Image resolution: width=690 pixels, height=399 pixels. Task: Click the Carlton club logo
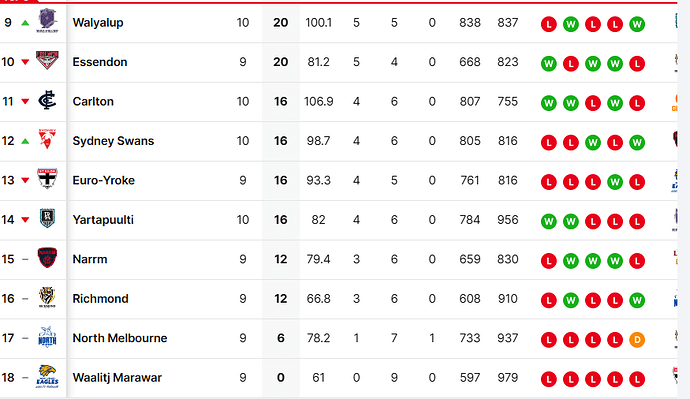tap(47, 100)
